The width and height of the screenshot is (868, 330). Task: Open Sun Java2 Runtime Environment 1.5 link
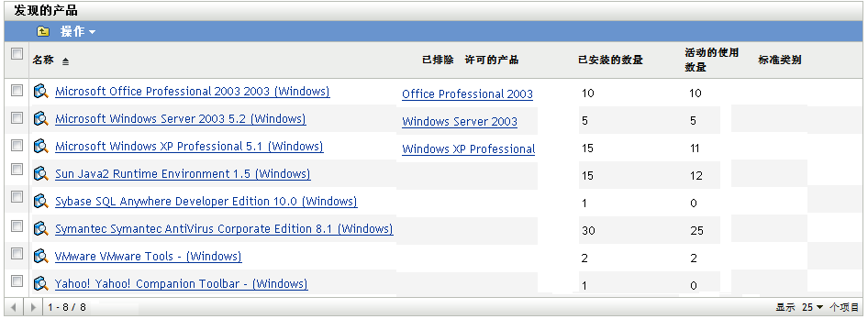point(183,174)
